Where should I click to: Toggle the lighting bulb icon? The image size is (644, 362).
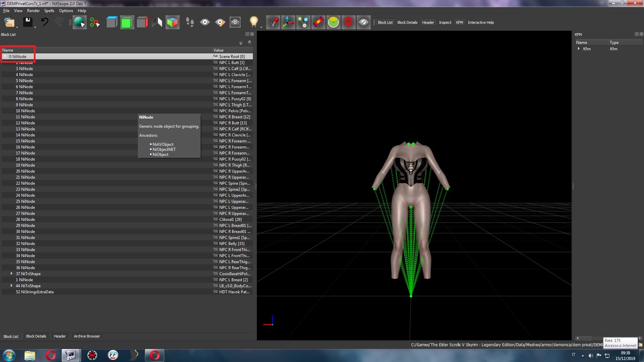coord(254,22)
